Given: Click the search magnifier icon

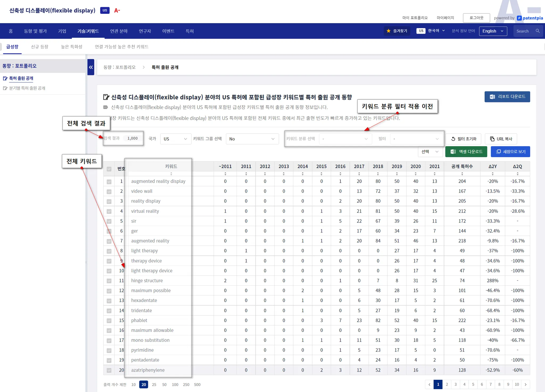Looking at the screenshot, I should [538, 31].
